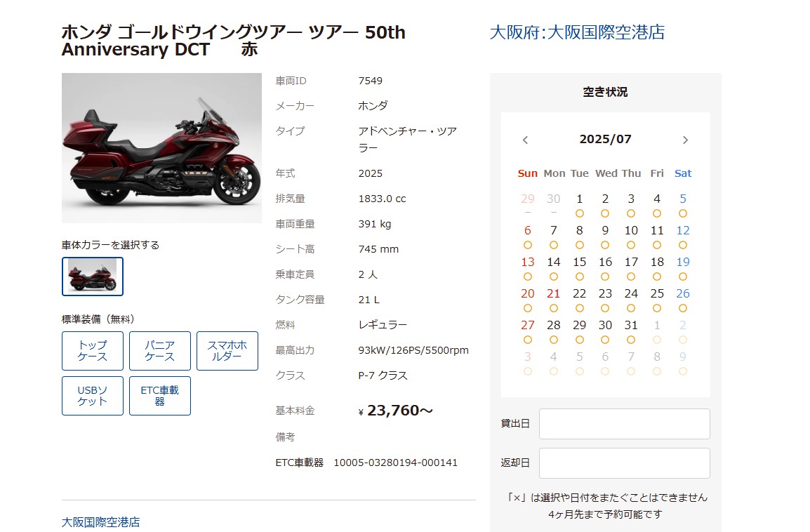Select July 8 in the calendar

point(580,237)
